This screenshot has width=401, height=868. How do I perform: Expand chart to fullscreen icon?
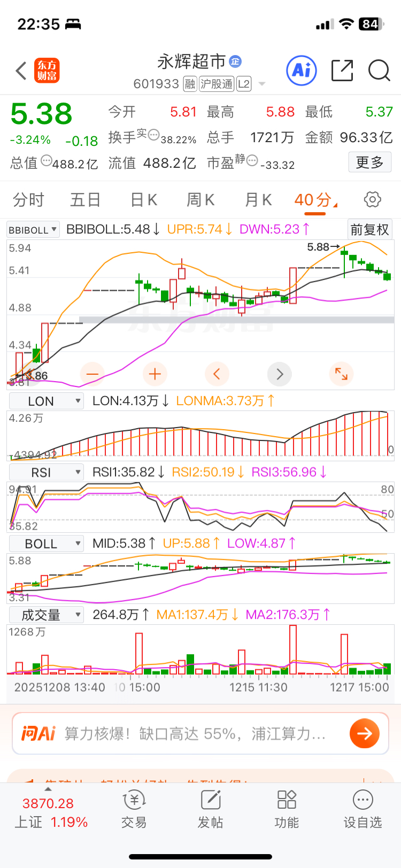pyautogui.click(x=341, y=374)
